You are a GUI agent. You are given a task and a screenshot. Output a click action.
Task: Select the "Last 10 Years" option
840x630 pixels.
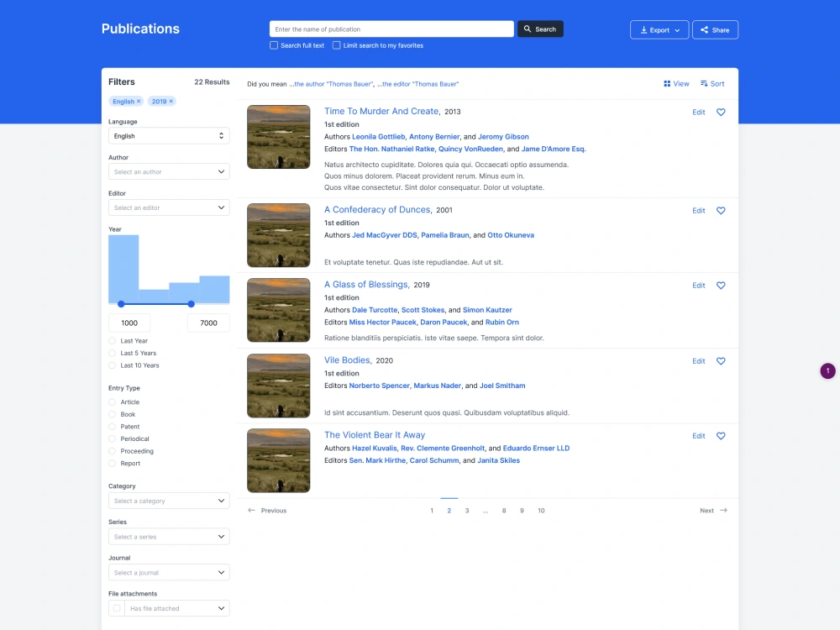(110, 365)
